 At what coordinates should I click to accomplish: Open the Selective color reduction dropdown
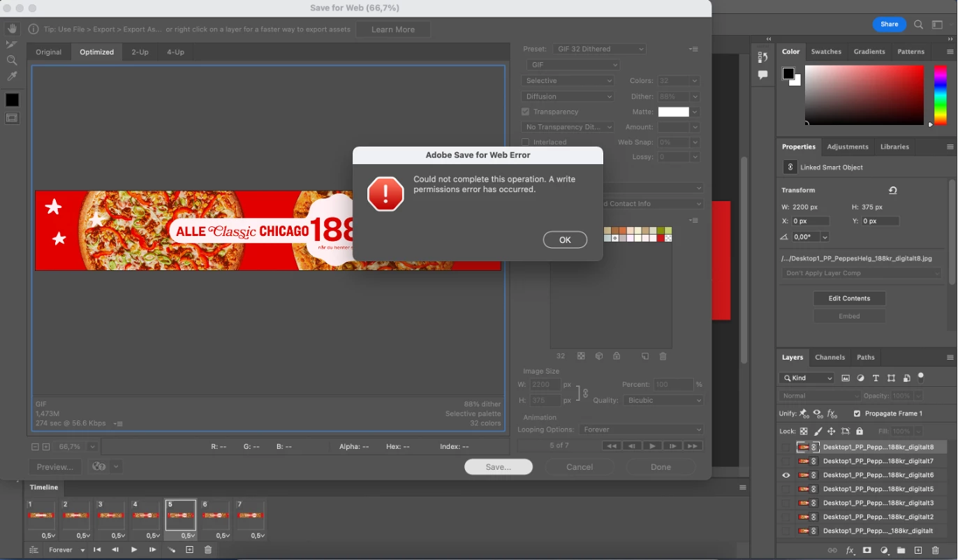(567, 81)
